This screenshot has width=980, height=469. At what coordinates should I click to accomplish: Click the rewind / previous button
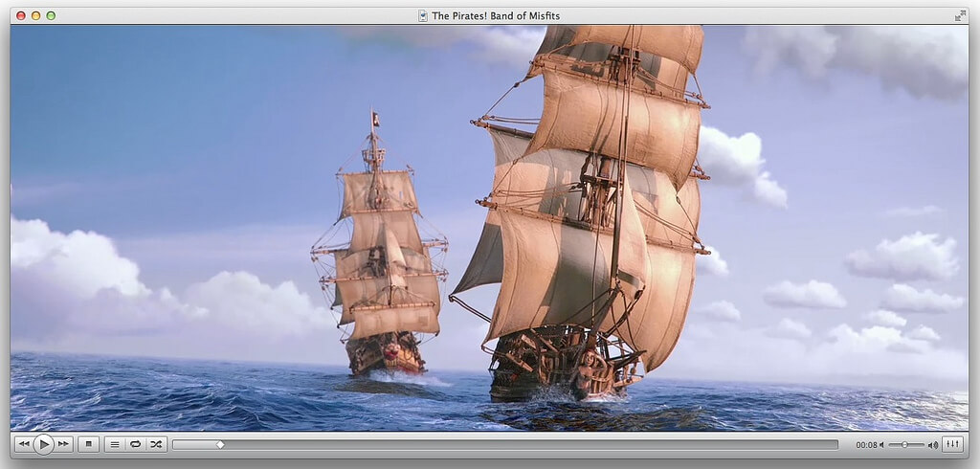(x=23, y=444)
